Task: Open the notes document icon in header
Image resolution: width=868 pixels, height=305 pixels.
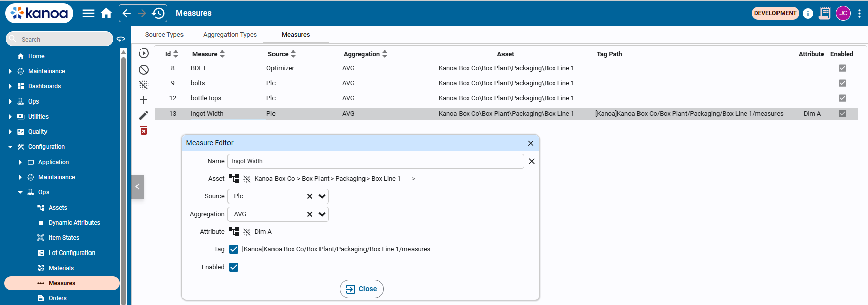Action: (x=825, y=13)
